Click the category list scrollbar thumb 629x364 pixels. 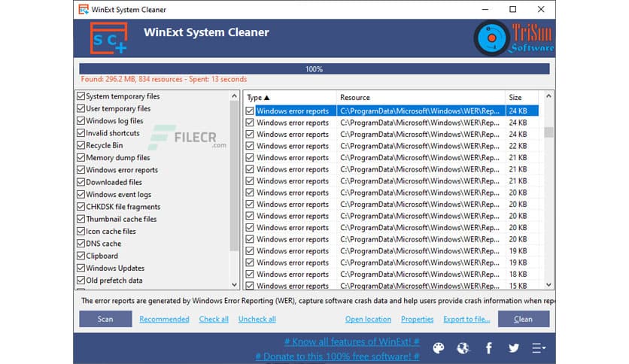point(234,175)
